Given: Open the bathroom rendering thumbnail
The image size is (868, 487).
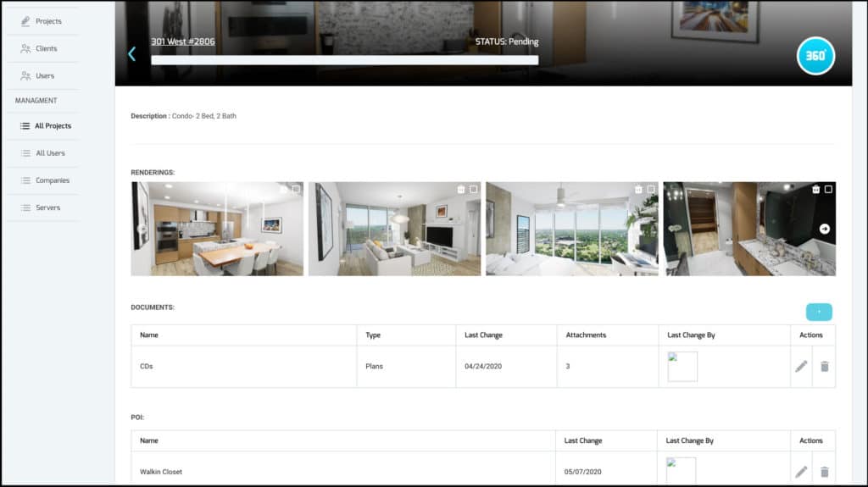Looking at the screenshot, I should [749, 230].
